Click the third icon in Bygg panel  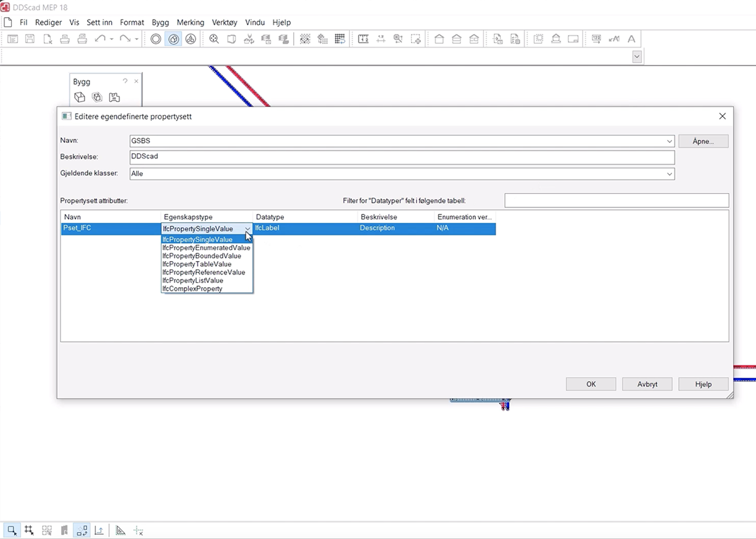click(x=114, y=97)
